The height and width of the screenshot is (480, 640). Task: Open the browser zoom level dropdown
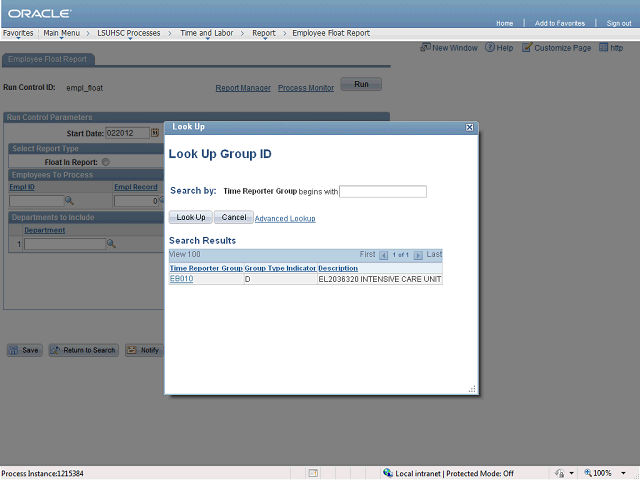click(x=623, y=473)
